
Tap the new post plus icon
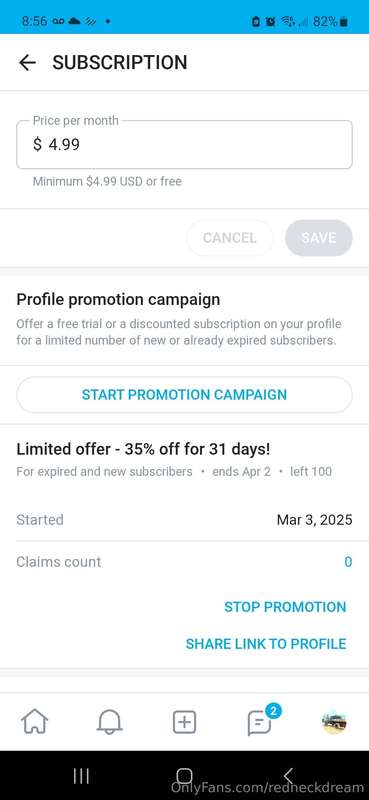(184, 722)
